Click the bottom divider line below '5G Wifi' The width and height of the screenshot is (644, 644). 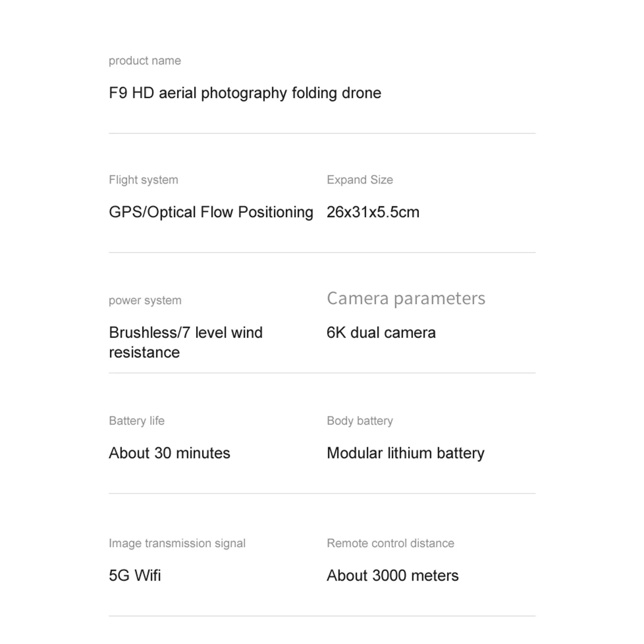pyautogui.click(x=322, y=616)
